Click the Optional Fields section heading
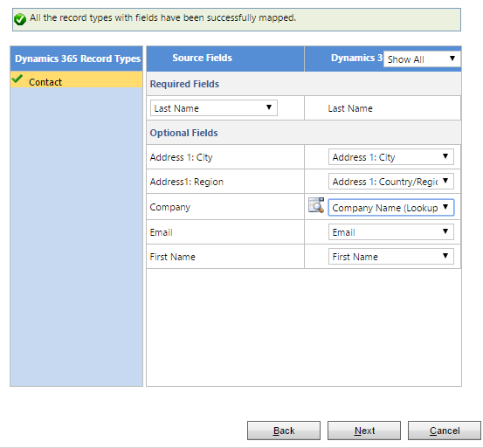483x448 pixels. (x=184, y=133)
